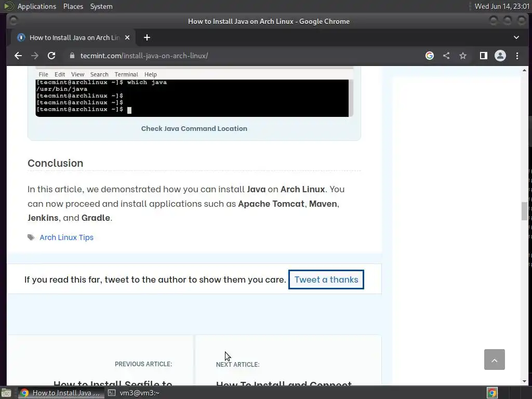The width and height of the screenshot is (532, 399).
Task: Click the Check Java Command Location screenshot
Action: [194, 92]
